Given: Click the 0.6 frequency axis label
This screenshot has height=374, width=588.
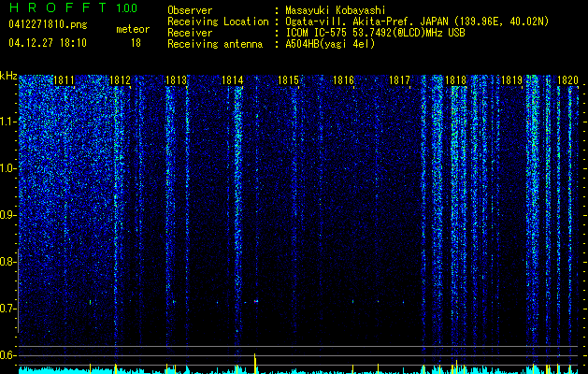Looking at the screenshot, I should pyautogui.click(x=7, y=355).
